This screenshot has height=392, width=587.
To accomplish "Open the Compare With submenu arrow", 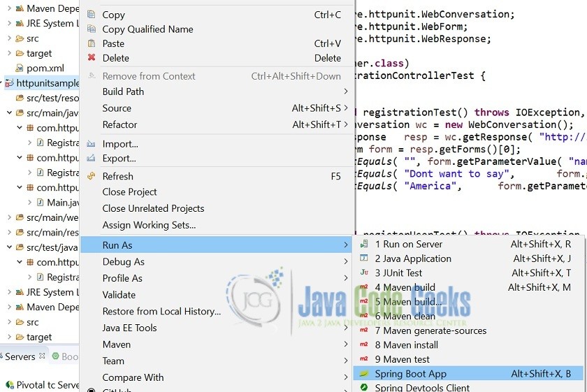I will click(345, 377).
